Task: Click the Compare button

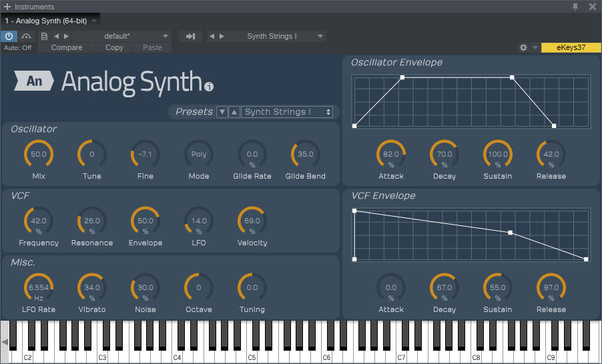Action: click(67, 47)
